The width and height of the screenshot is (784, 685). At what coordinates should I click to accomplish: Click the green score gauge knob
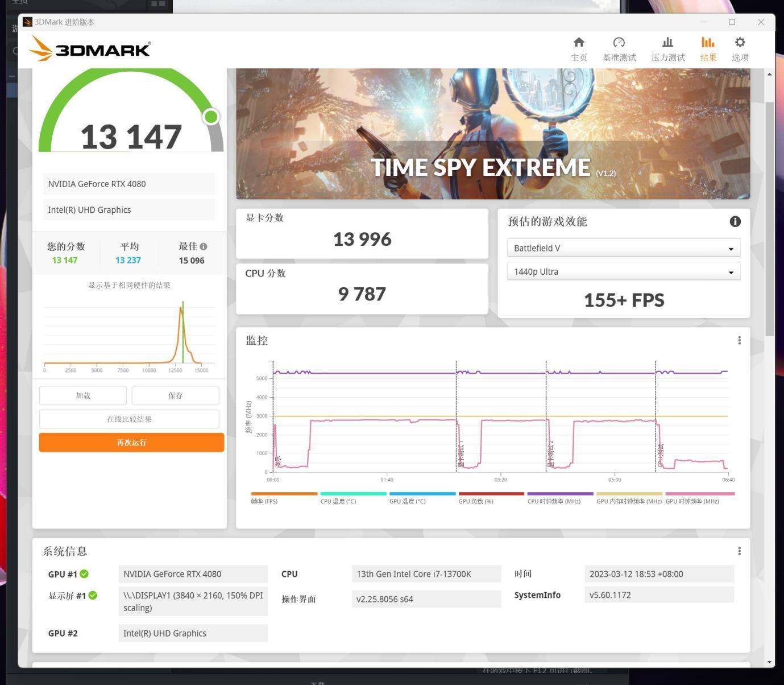pyautogui.click(x=211, y=117)
